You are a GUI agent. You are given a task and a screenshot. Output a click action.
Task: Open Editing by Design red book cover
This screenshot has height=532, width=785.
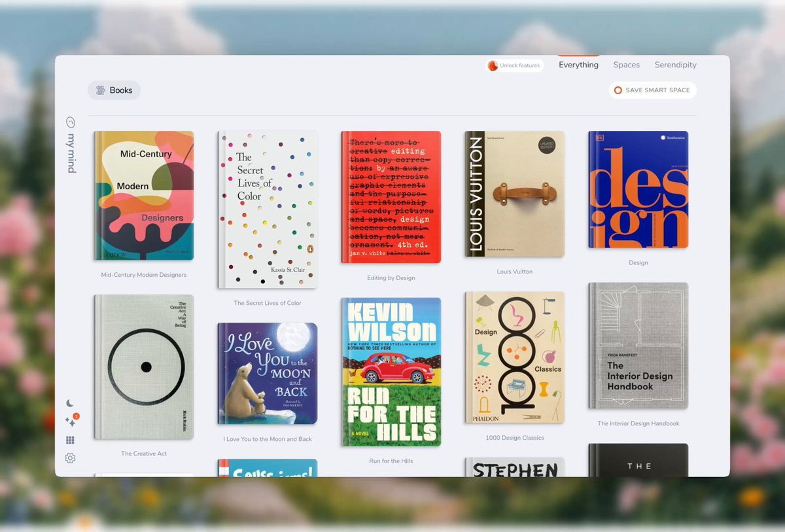[391, 197]
